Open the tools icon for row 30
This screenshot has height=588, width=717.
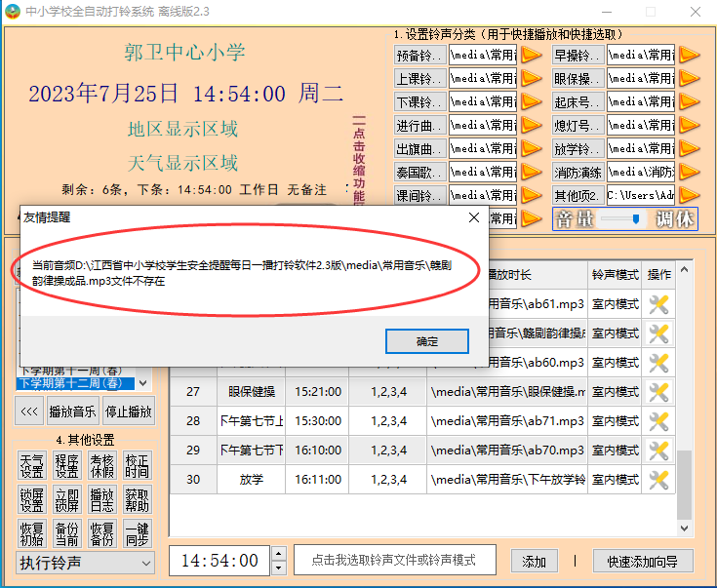coord(658,480)
